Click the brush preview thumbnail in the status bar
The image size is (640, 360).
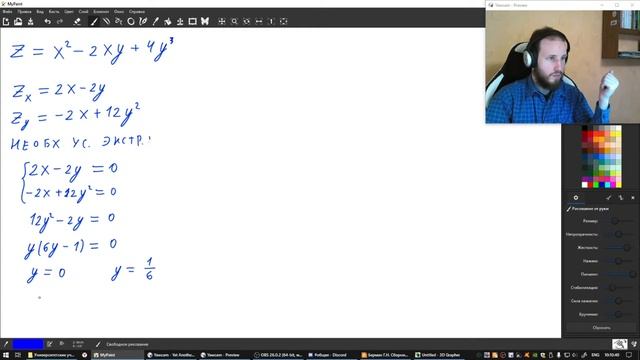click(x=619, y=344)
